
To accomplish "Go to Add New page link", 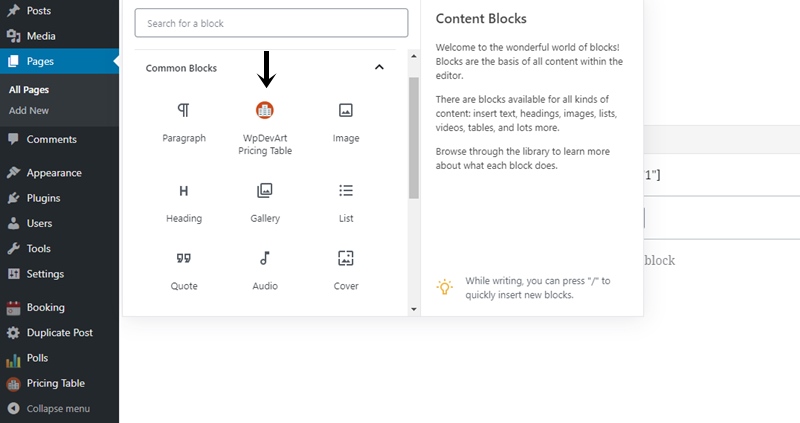I will coord(29,110).
